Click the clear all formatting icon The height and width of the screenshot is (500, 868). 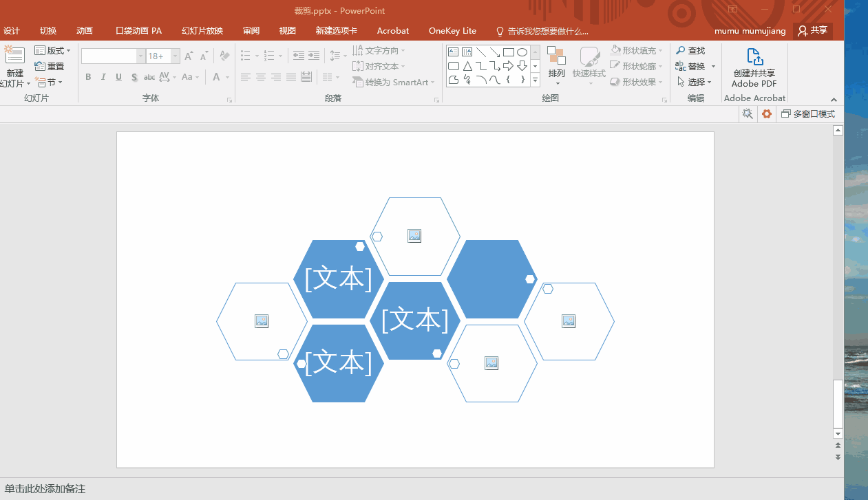[x=224, y=56]
